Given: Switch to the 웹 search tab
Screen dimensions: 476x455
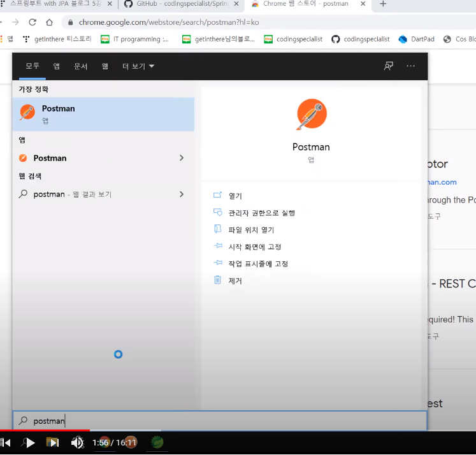Looking at the screenshot, I should tap(105, 66).
